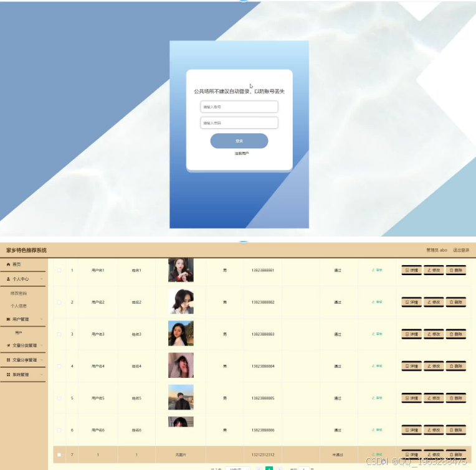476x470 pixels.
Task: Click 删除 for row 用户名3
Action: 456,334
